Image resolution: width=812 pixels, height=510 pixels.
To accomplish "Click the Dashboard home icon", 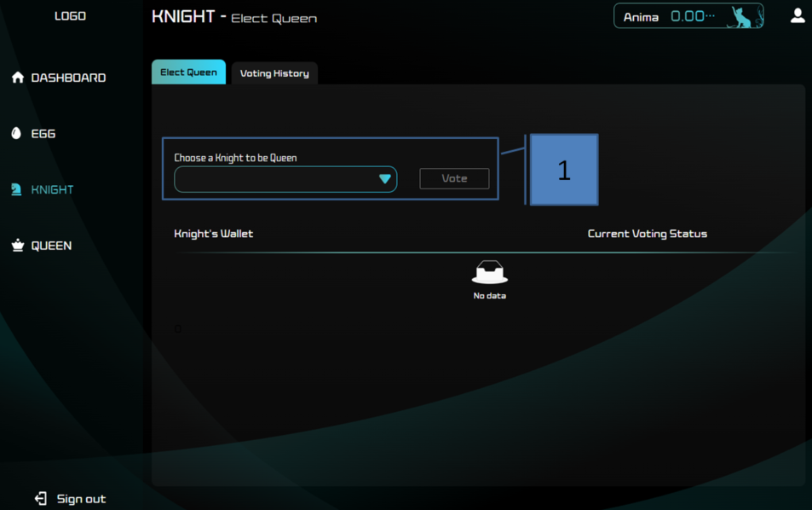I will 18,78.
